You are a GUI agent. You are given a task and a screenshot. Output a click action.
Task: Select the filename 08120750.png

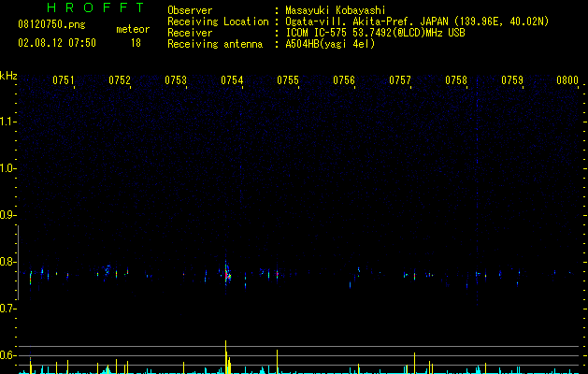[x=51, y=25]
